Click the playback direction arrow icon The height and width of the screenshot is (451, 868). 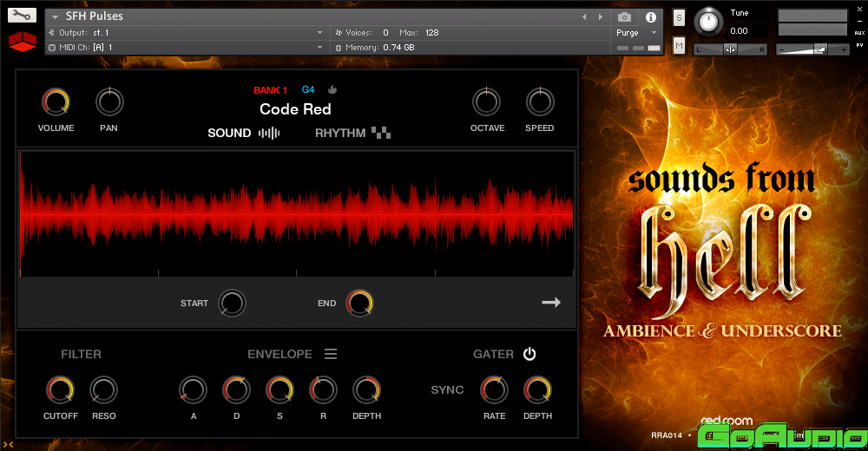point(551,302)
